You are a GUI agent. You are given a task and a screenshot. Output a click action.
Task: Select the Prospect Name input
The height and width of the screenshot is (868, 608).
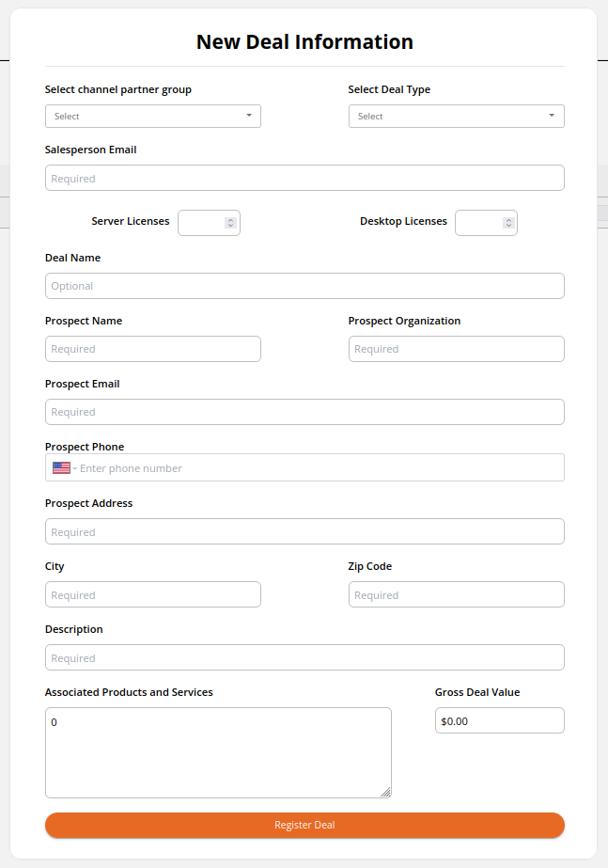coord(152,349)
